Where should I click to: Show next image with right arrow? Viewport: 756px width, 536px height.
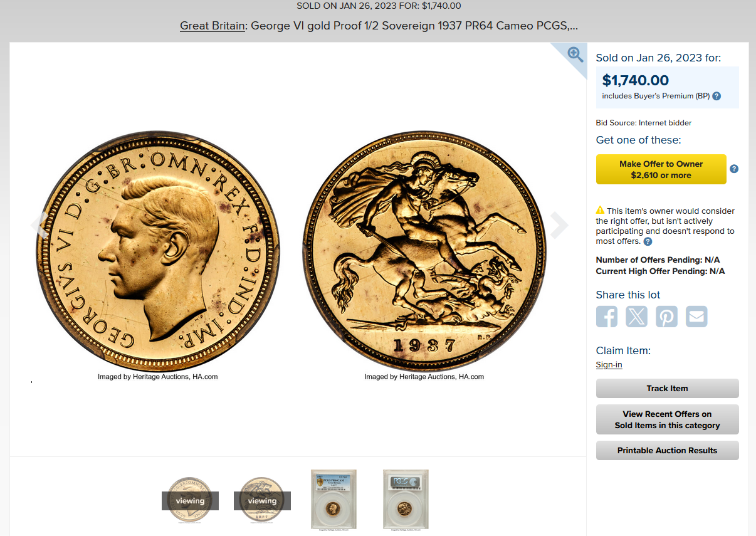559,224
